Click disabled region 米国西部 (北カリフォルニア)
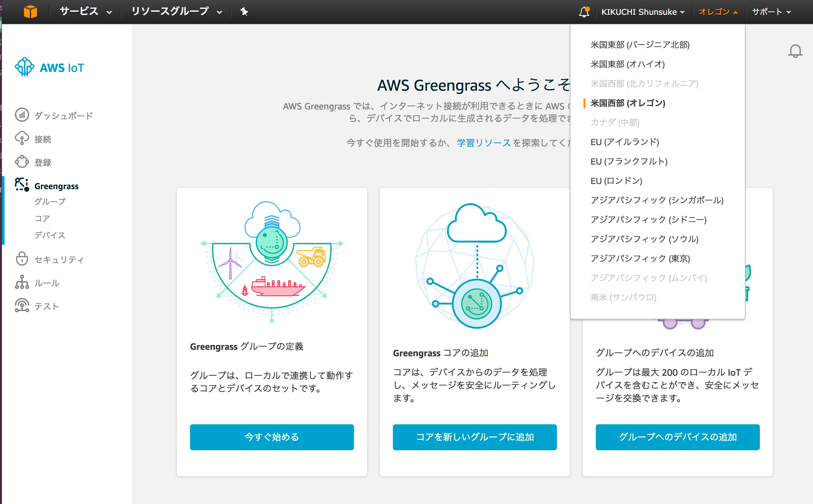The height and width of the screenshot is (504, 813). (x=644, y=83)
